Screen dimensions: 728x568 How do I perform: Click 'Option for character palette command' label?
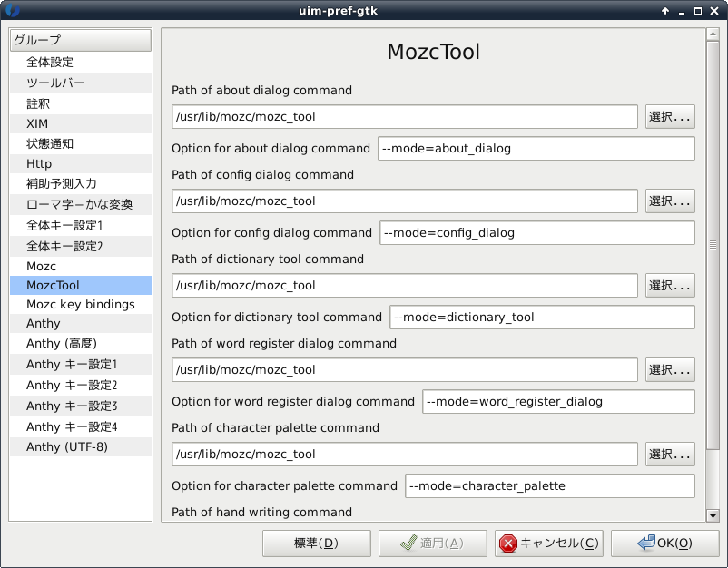click(285, 486)
